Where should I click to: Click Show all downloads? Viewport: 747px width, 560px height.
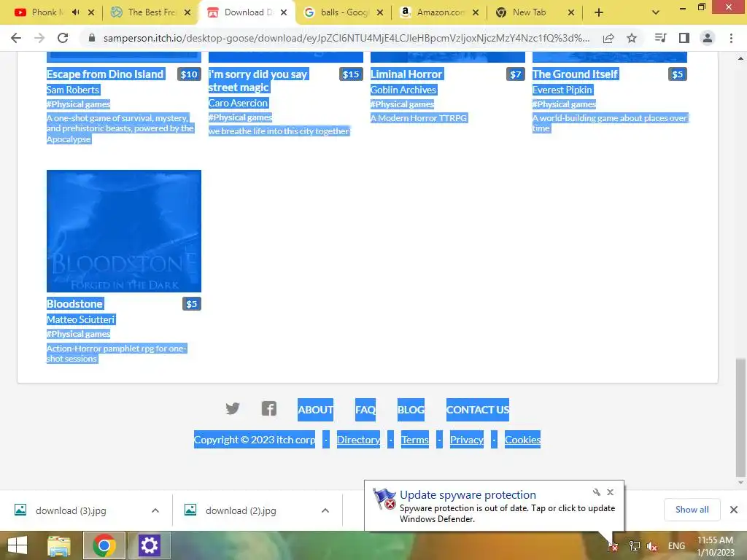pyautogui.click(x=692, y=510)
